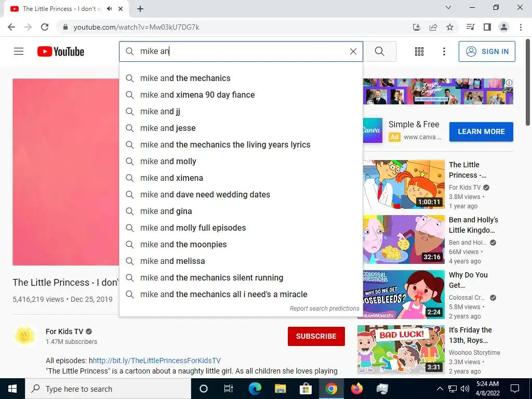Open the volume icon in system tray

(465, 389)
